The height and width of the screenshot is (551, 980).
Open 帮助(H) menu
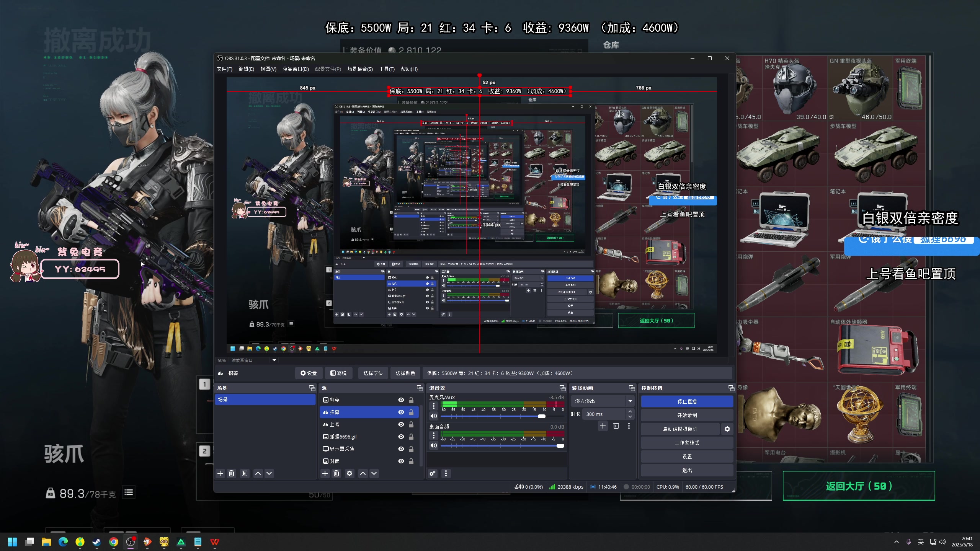click(x=409, y=69)
